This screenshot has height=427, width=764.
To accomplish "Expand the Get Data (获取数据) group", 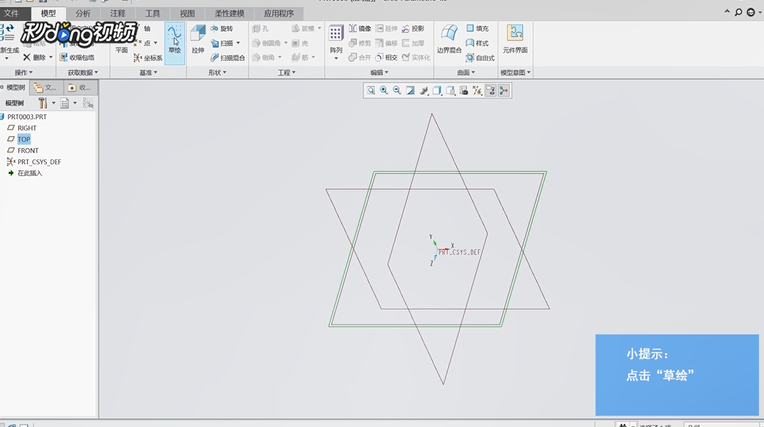I will [x=83, y=73].
